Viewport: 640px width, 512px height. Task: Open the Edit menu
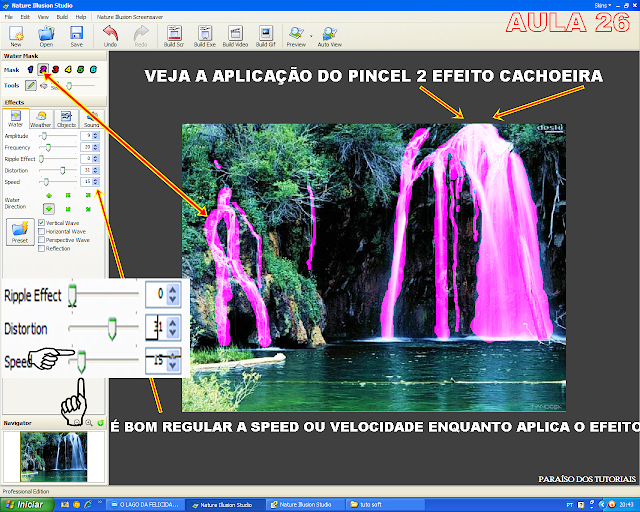(25, 17)
